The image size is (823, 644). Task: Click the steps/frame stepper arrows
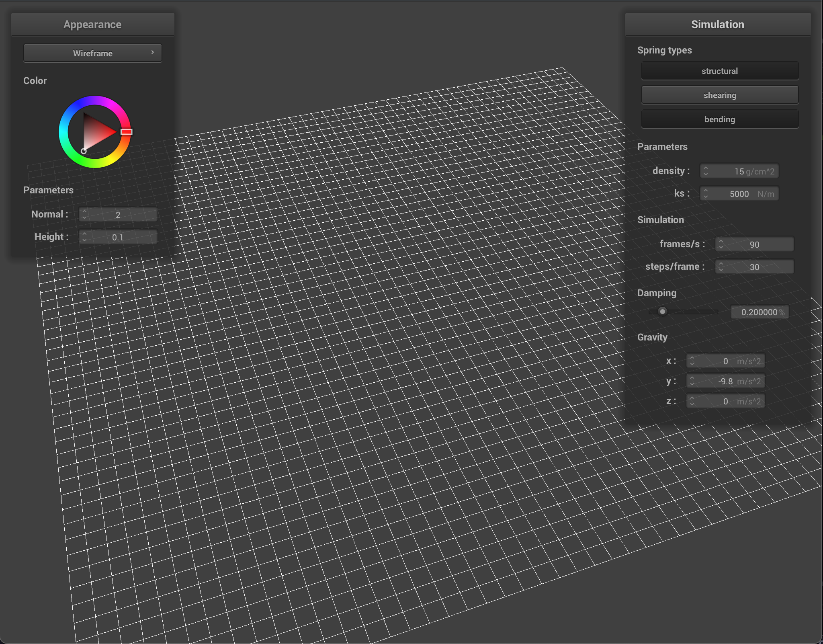[x=721, y=267]
